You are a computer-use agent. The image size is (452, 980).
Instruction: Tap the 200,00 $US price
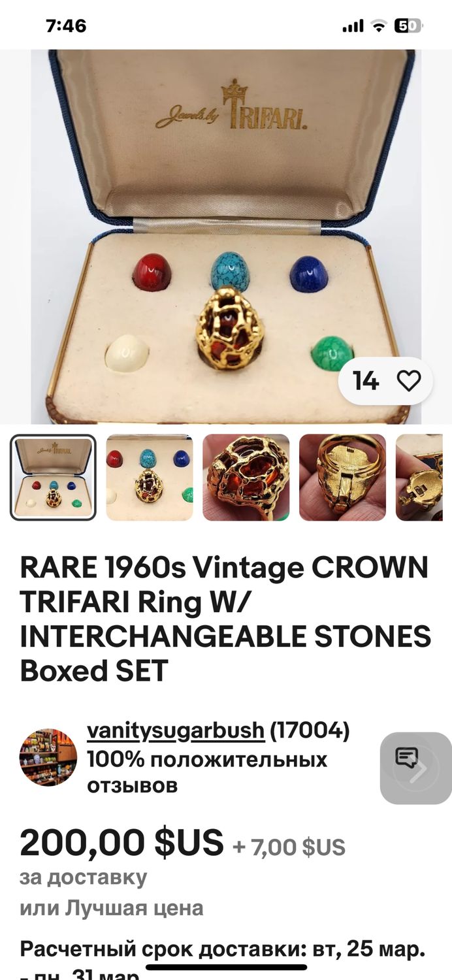[121, 843]
